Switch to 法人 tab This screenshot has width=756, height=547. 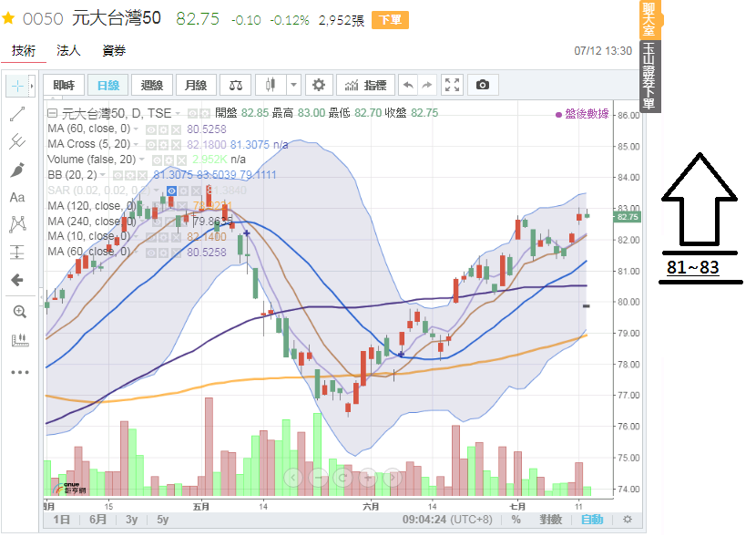tap(68, 51)
